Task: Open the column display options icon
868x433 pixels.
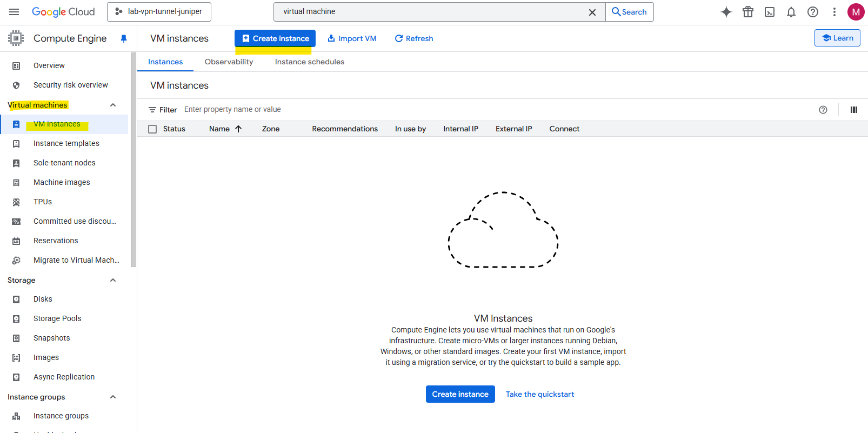Action: pyautogui.click(x=854, y=110)
